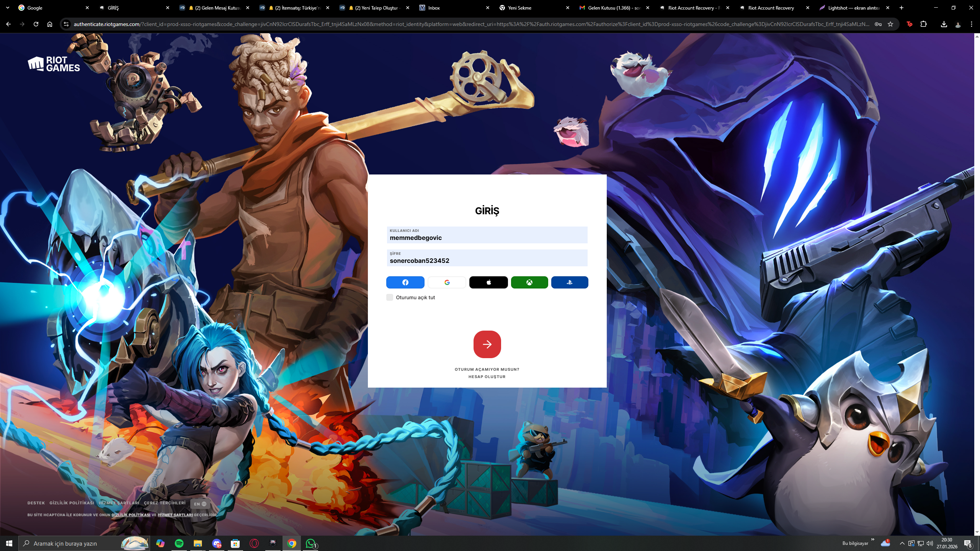The height and width of the screenshot is (551, 980).
Task: Click the 'HESAP OLUŞTUR' link
Action: [487, 377]
